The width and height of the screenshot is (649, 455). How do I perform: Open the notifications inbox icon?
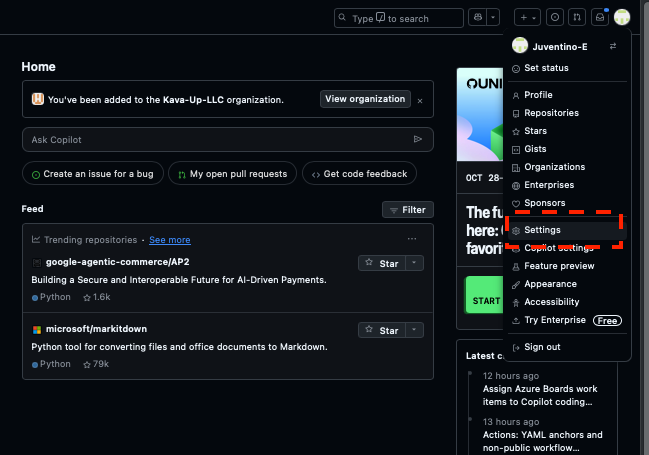click(x=600, y=18)
